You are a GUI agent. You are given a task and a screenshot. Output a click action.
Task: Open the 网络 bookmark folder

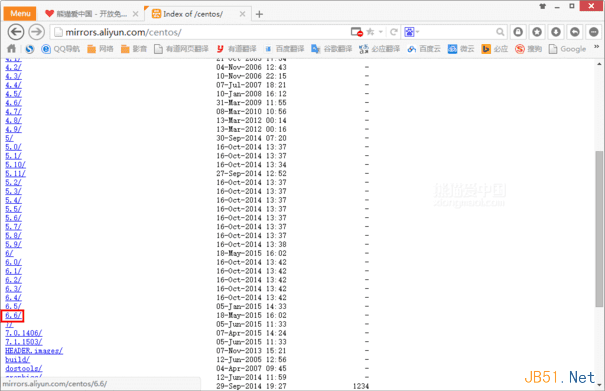tap(100, 49)
